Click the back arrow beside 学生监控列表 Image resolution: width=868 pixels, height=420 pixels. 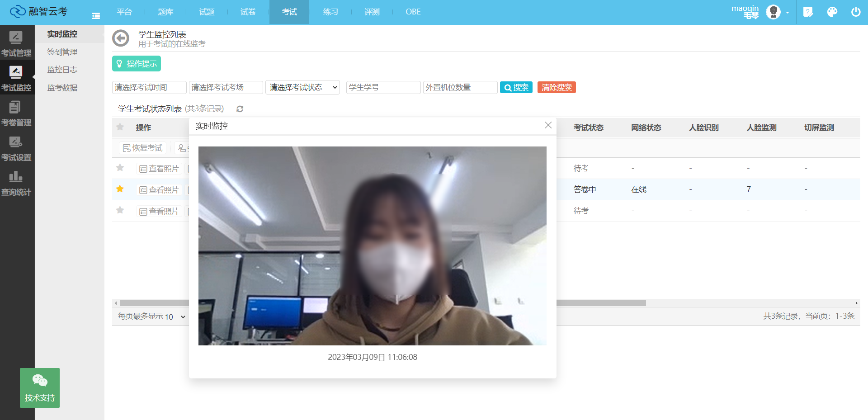click(121, 38)
